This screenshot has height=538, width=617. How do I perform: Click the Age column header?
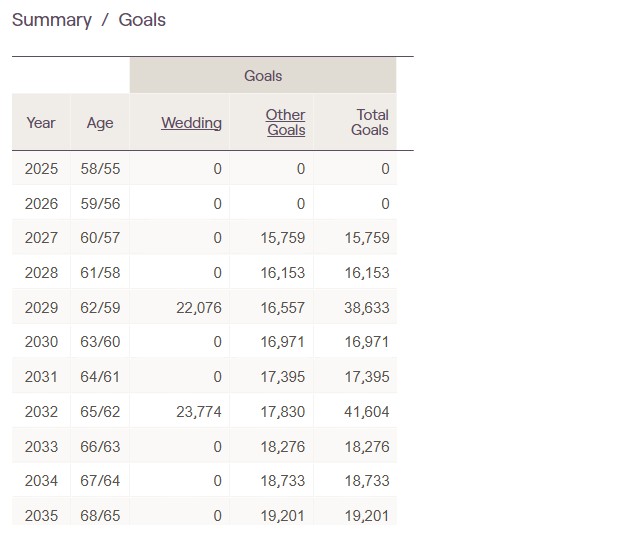[x=100, y=123]
